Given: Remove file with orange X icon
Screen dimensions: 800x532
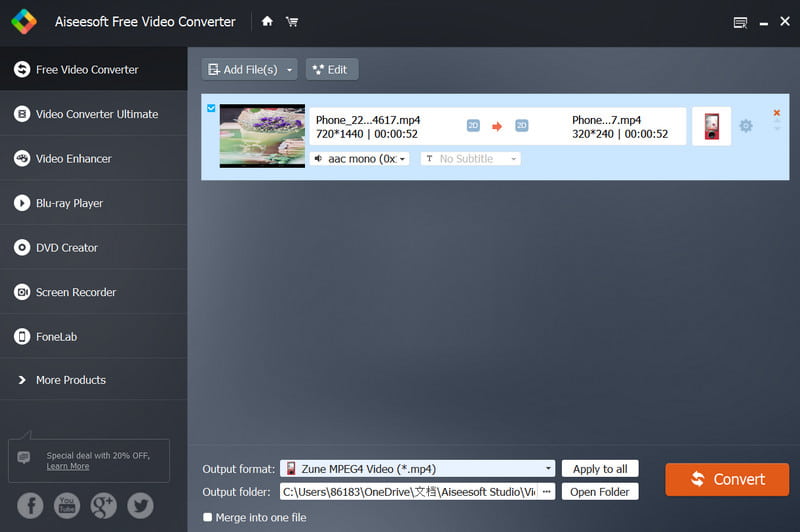Looking at the screenshot, I should [777, 113].
